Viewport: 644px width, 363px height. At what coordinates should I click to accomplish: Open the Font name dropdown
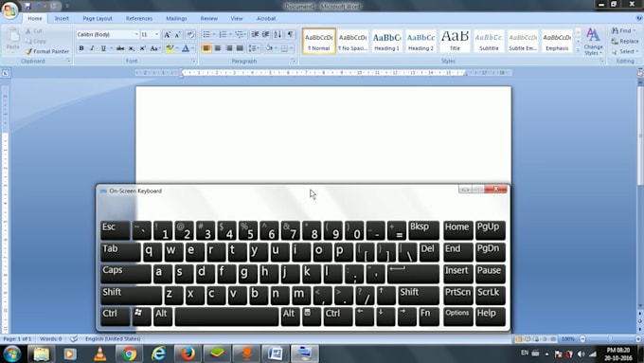point(136,34)
